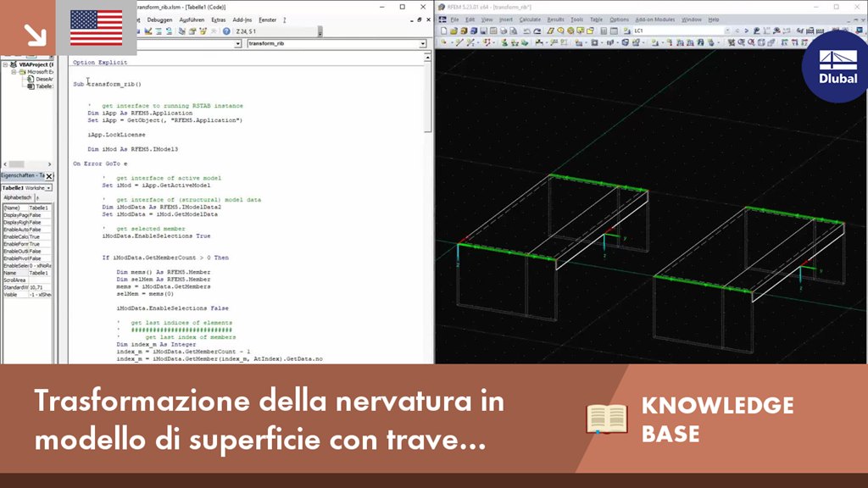Open the object dropdown left of transform_rib
Screen dimensions: 868x488
click(x=238, y=43)
